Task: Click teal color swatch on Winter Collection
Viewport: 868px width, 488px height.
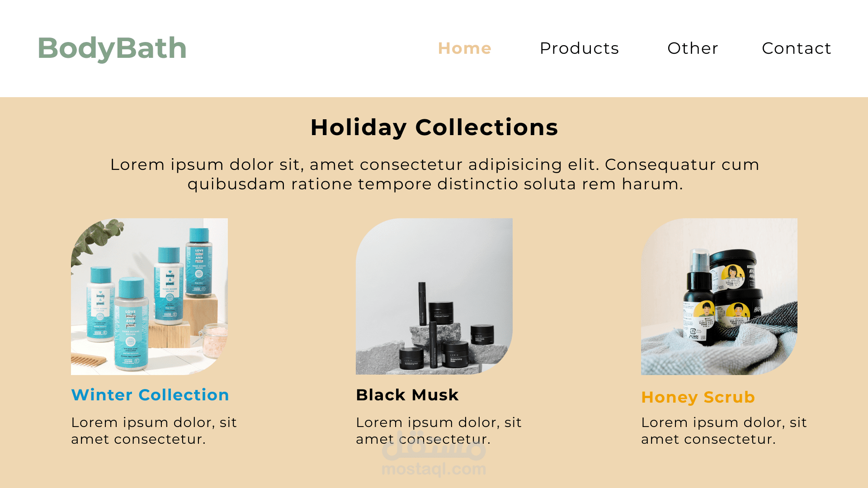Action: pos(150,394)
